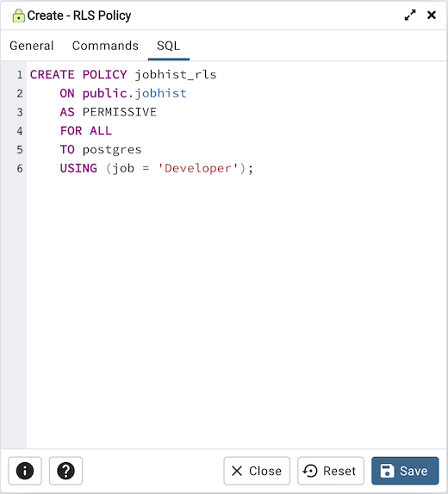This screenshot has width=448, height=494.
Task: Click the CREATE POLICY keyword in line 1
Action: [78, 75]
